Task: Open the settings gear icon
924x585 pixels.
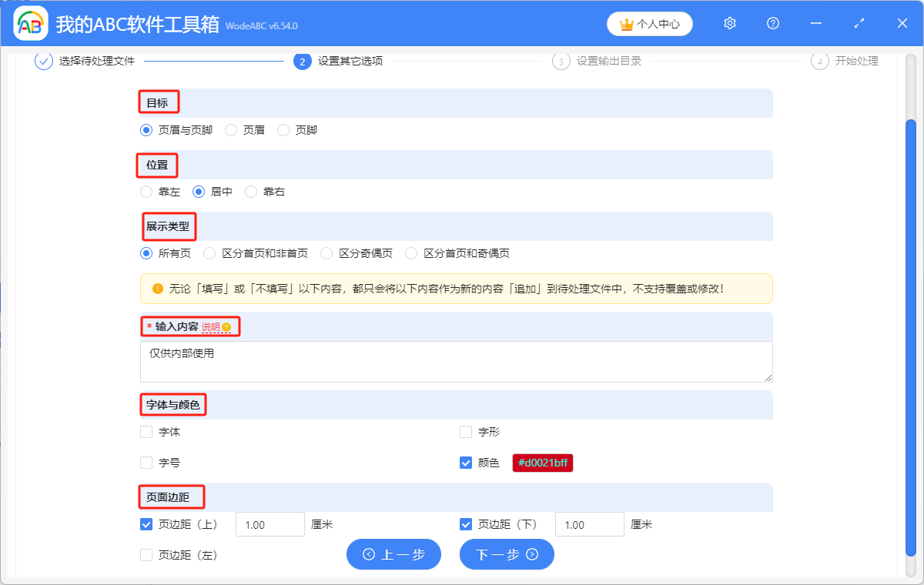Action: [729, 23]
